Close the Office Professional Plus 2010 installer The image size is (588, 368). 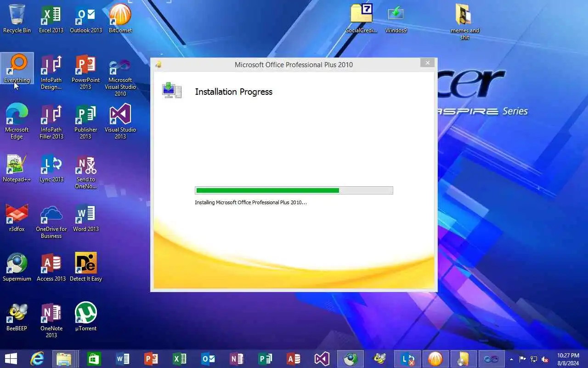point(427,63)
